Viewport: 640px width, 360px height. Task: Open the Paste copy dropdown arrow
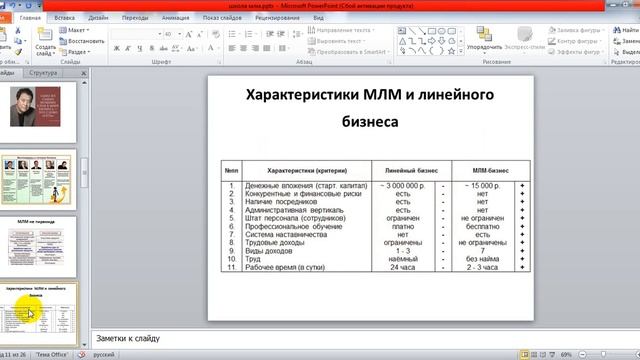[x=25, y=41]
